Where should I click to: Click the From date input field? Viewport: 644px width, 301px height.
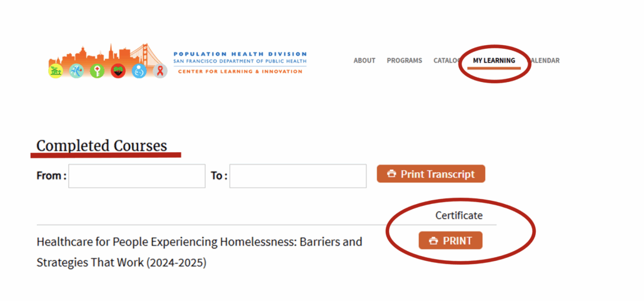137,176
